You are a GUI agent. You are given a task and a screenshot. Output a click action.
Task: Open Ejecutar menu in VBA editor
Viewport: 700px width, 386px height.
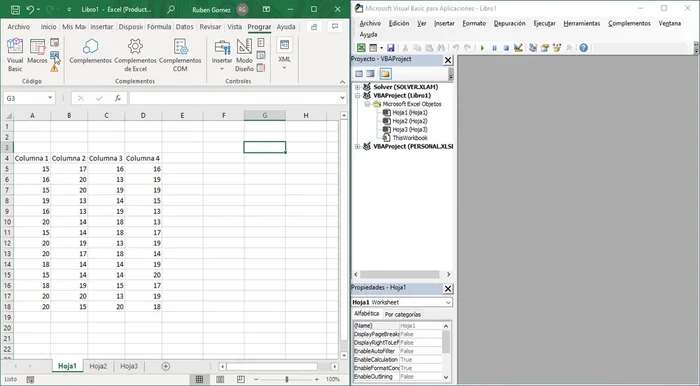pyautogui.click(x=545, y=23)
